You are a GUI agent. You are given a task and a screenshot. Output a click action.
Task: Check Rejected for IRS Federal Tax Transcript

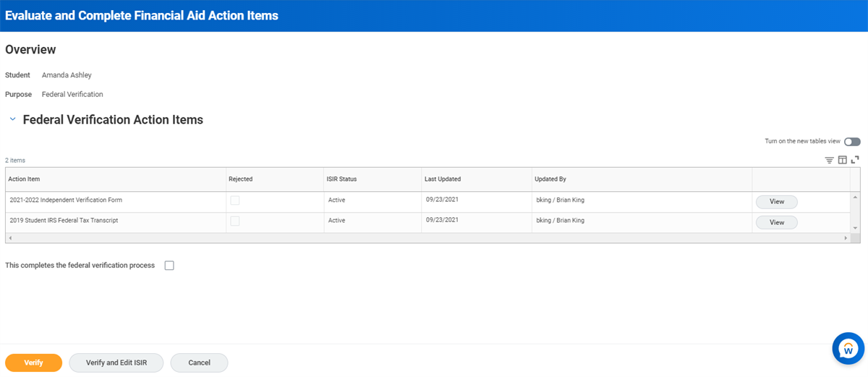point(235,221)
